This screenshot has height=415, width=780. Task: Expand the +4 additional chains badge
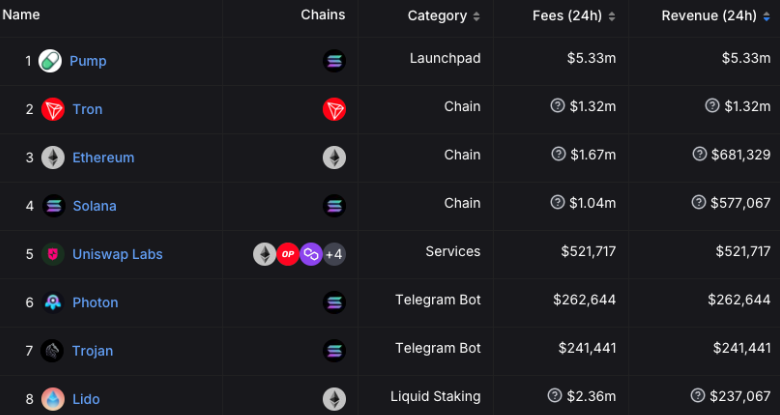point(334,254)
